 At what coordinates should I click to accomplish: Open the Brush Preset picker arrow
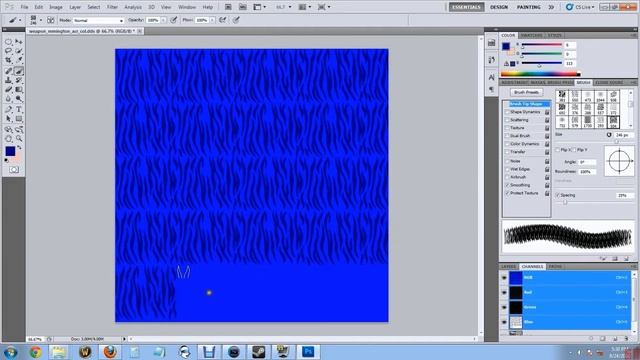point(40,20)
